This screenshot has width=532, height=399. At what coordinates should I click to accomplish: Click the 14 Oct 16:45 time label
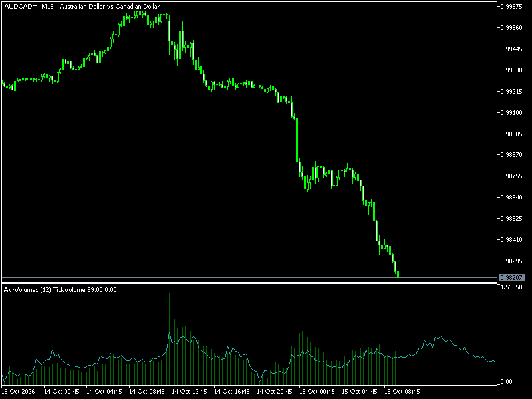[x=232, y=392]
